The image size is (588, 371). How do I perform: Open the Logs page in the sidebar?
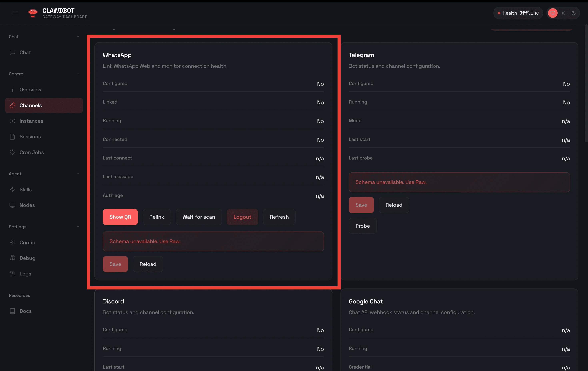(x=25, y=274)
